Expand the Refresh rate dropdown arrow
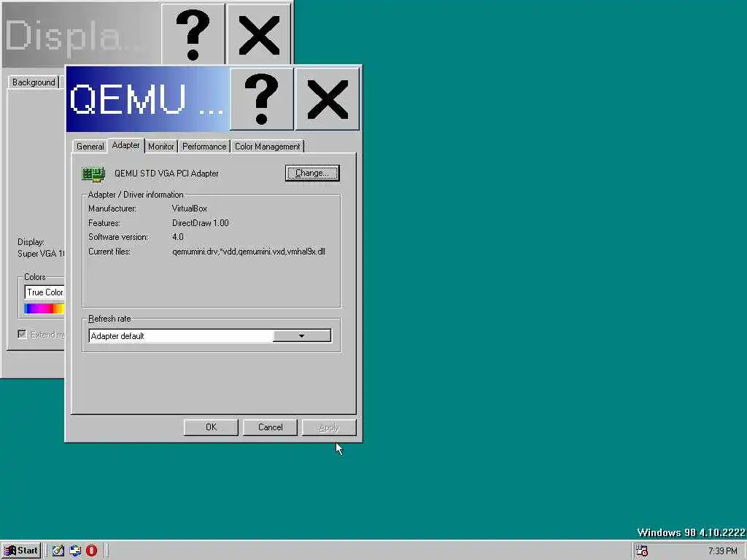 tap(301, 335)
